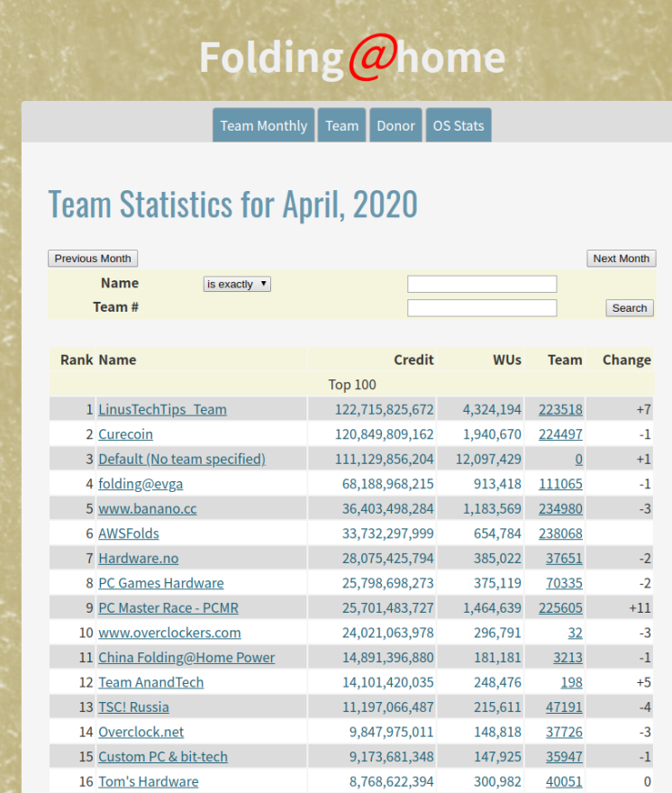This screenshot has height=793, width=672.
Task: Focus the Team # input field
Action: 482,308
